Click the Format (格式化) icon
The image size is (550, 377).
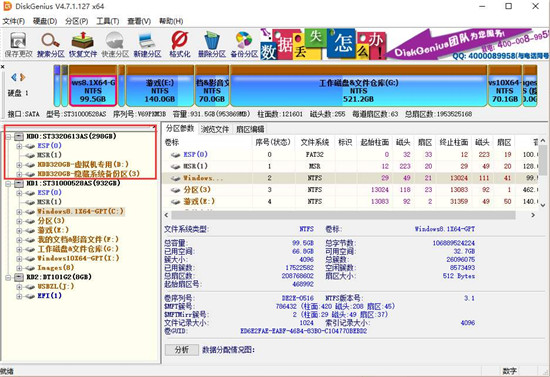tap(180, 44)
